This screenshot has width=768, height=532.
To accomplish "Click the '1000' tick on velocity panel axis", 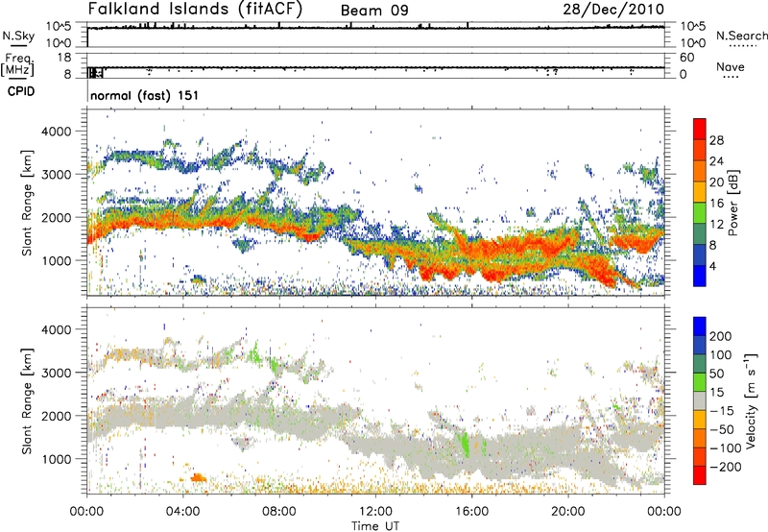I will point(57,459).
